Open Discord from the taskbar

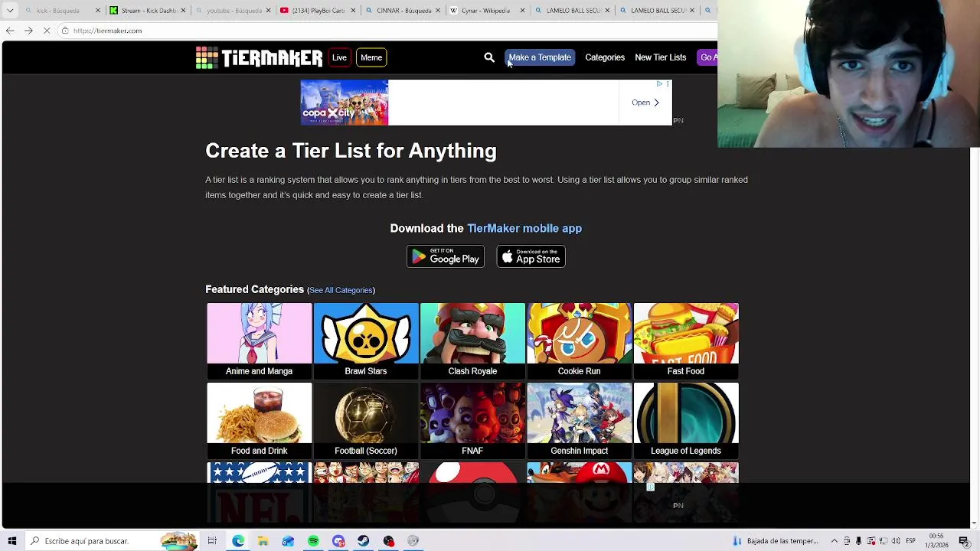tap(338, 541)
